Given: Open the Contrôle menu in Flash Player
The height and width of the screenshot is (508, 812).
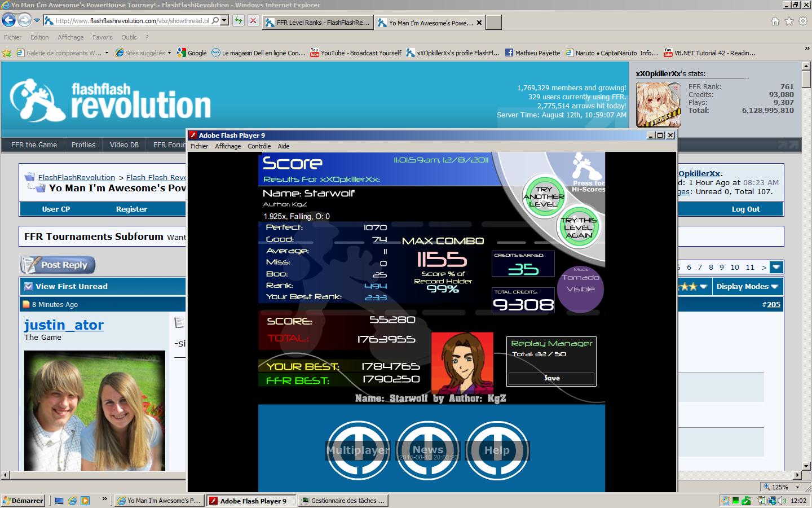Looking at the screenshot, I should point(259,146).
